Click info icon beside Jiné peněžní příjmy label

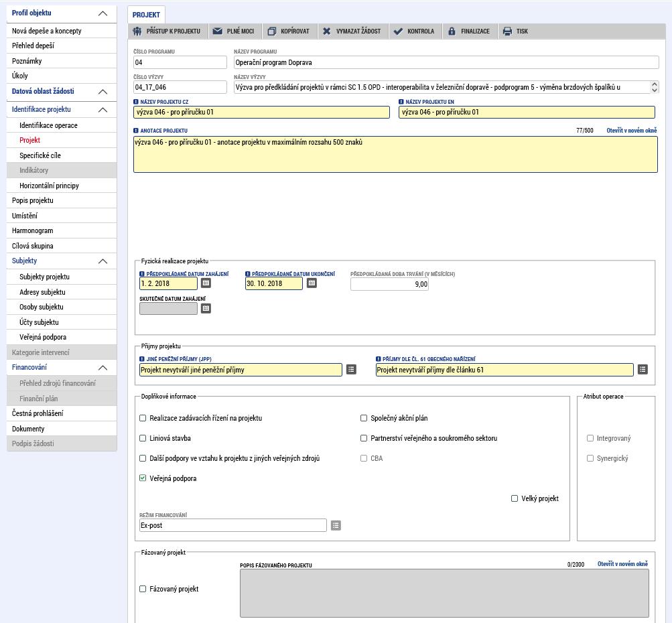142,359
